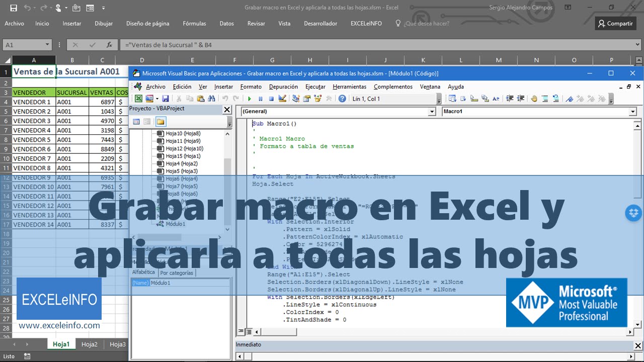The image size is (644, 362).
Task: Click View Code icon in Project panel
Action: [136, 121]
